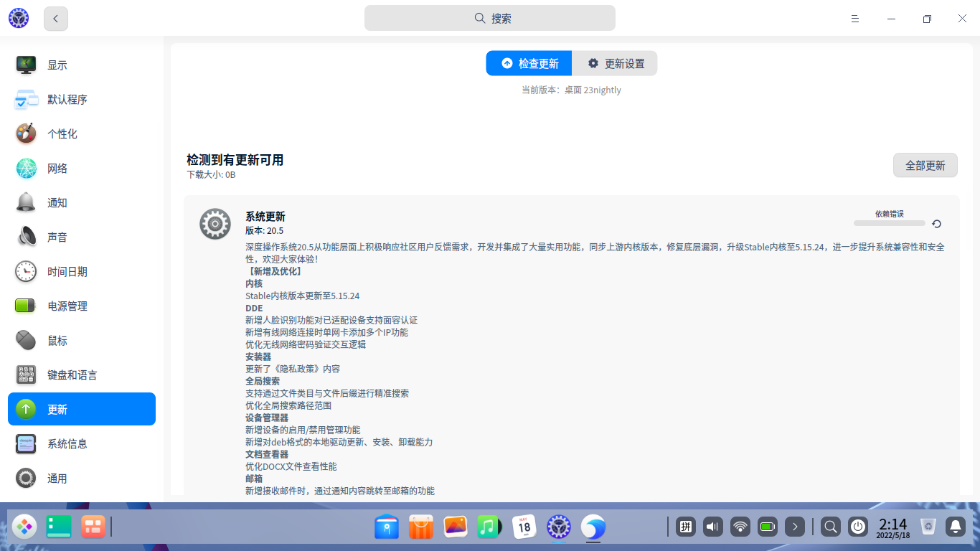Click the Wi-Fi tray icon

pyautogui.click(x=740, y=527)
